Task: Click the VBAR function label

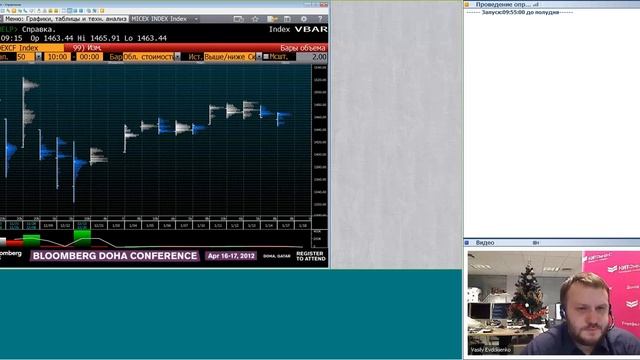Action: (x=311, y=29)
